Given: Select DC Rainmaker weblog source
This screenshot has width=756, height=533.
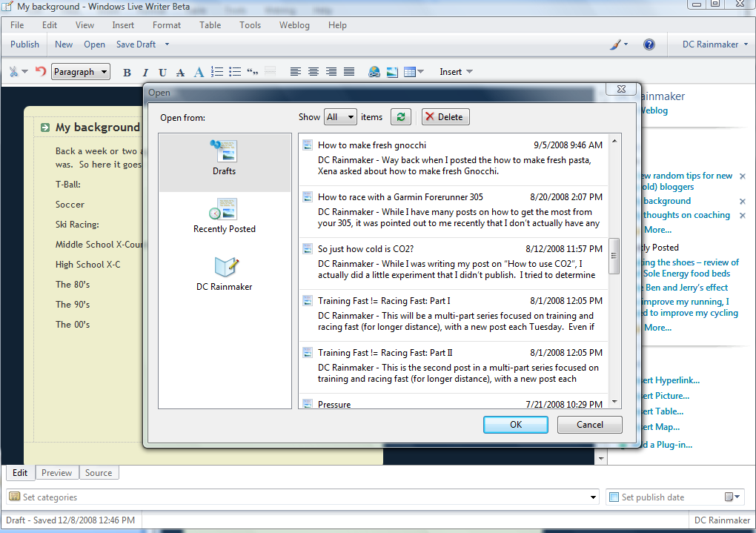Looking at the screenshot, I should click(x=224, y=274).
